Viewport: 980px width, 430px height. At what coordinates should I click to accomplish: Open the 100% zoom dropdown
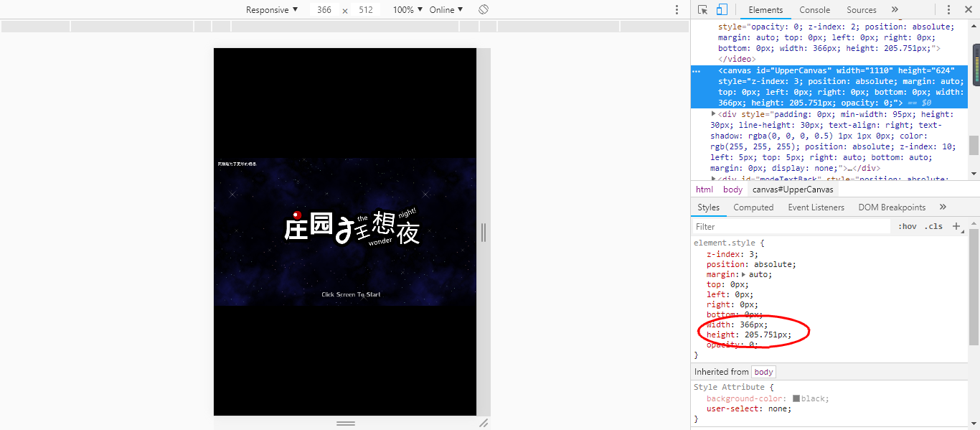(x=407, y=10)
